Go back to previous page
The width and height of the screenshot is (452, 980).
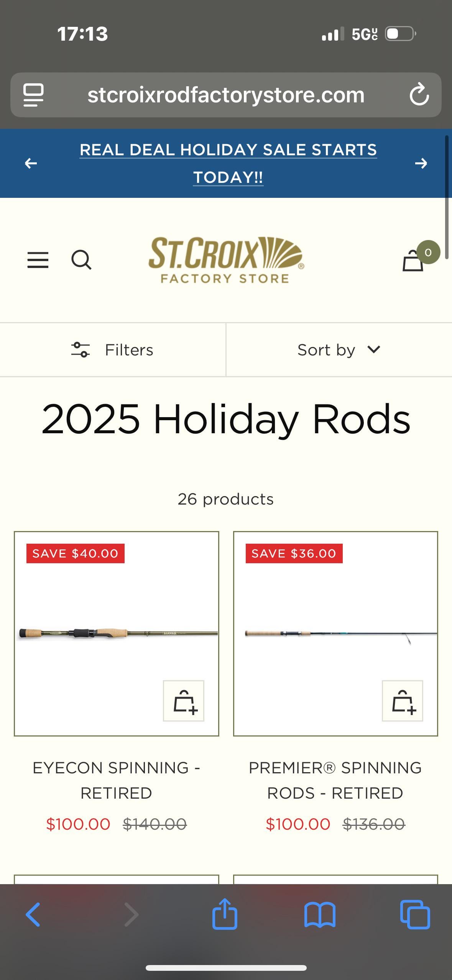[x=33, y=914]
